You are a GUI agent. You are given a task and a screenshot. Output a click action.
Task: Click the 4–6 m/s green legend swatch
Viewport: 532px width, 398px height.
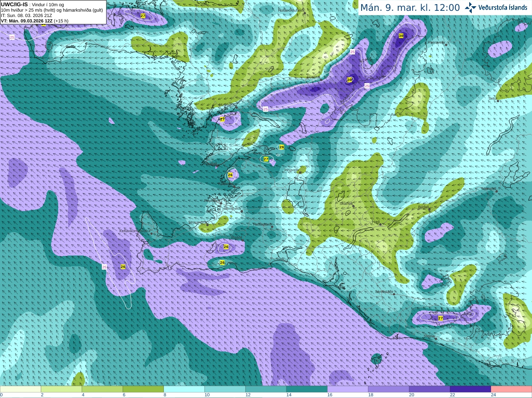point(102,389)
